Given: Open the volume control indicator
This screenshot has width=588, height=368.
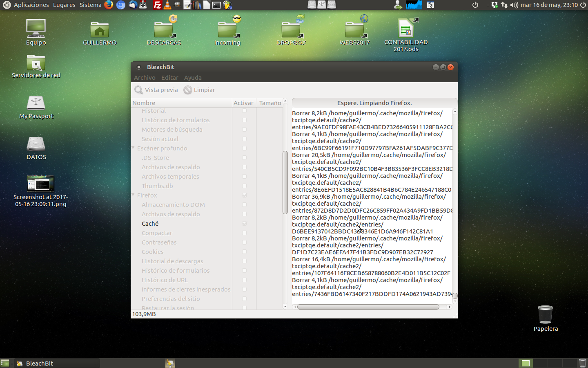Looking at the screenshot, I should pyautogui.click(x=514, y=5).
